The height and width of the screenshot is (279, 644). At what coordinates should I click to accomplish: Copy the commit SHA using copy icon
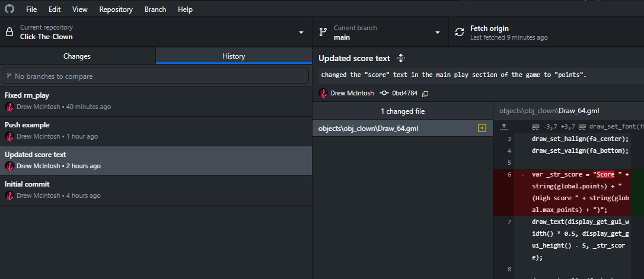pyautogui.click(x=425, y=94)
